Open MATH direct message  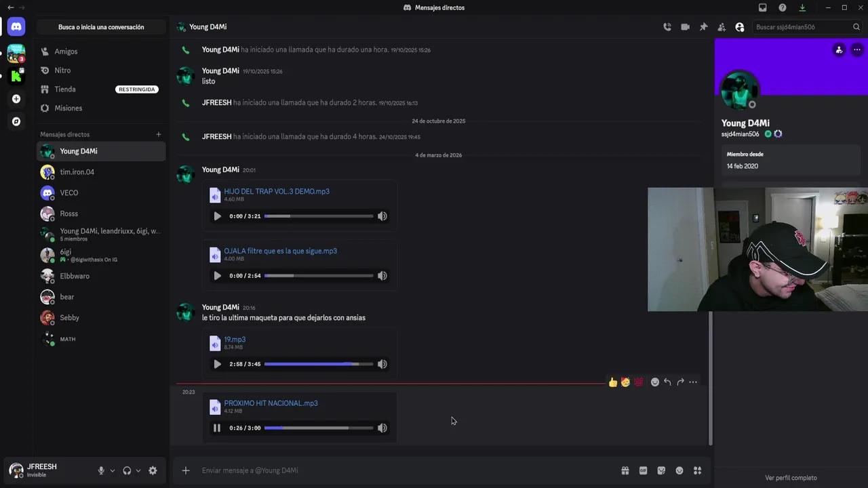point(101,339)
